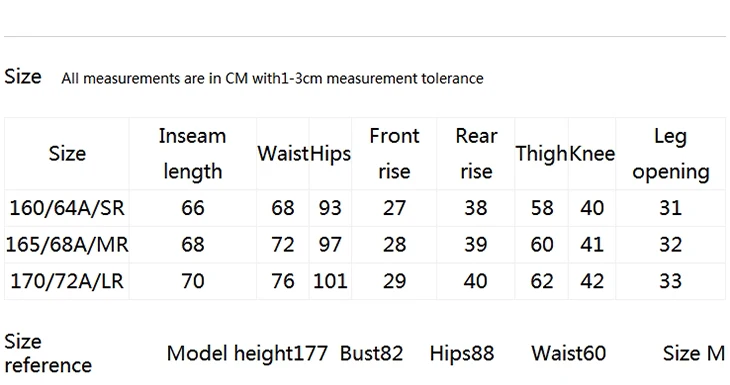Select the 160/64A/SR size row label
The width and height of the screenshot is (730, 385).
click(x=67, y=208)
